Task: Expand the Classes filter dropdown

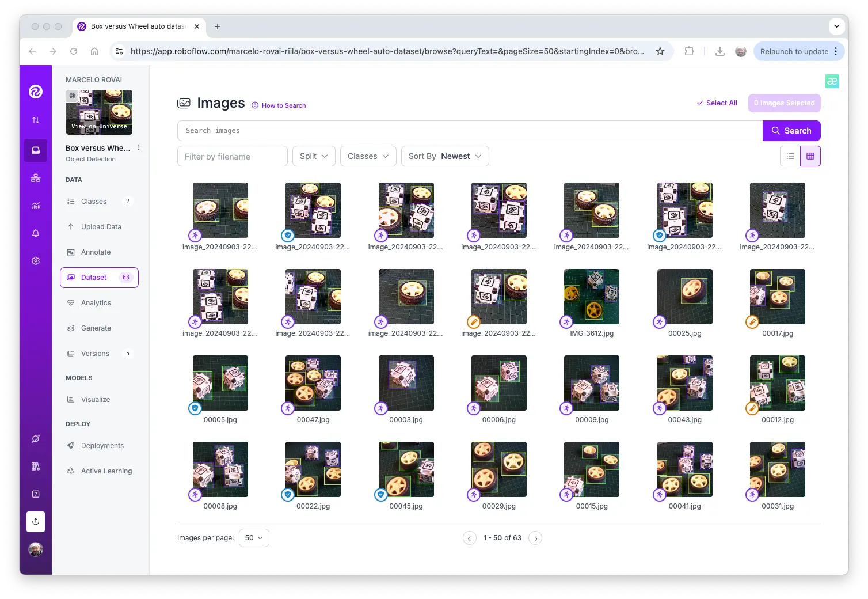Action: click(x=368, y=156)
